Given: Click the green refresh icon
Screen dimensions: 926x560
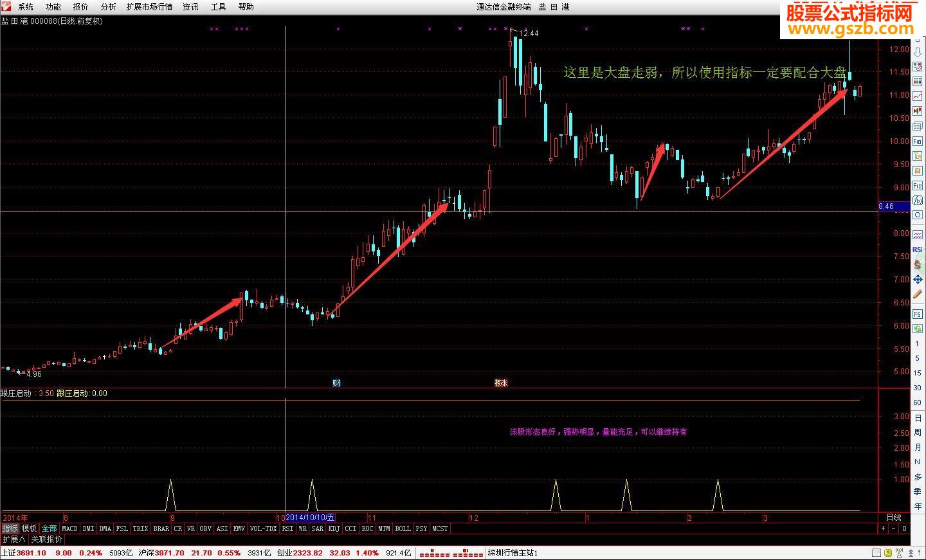Looking at the screenshot, I should click(918, 329).
